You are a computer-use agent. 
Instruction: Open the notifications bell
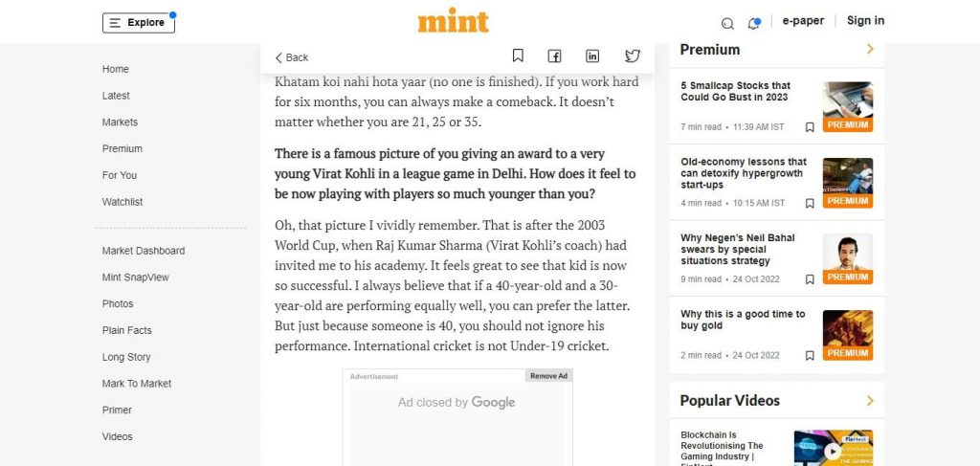[x=754, y=23]
